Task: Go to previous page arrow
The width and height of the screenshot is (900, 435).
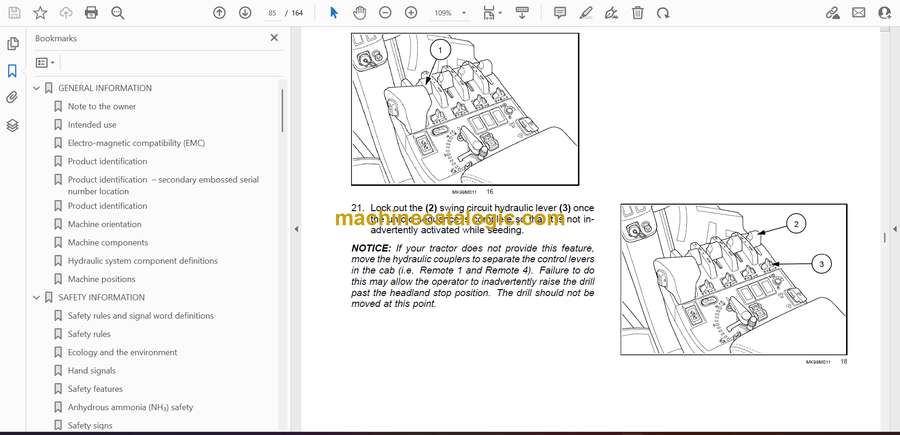Action: (219, 13)
